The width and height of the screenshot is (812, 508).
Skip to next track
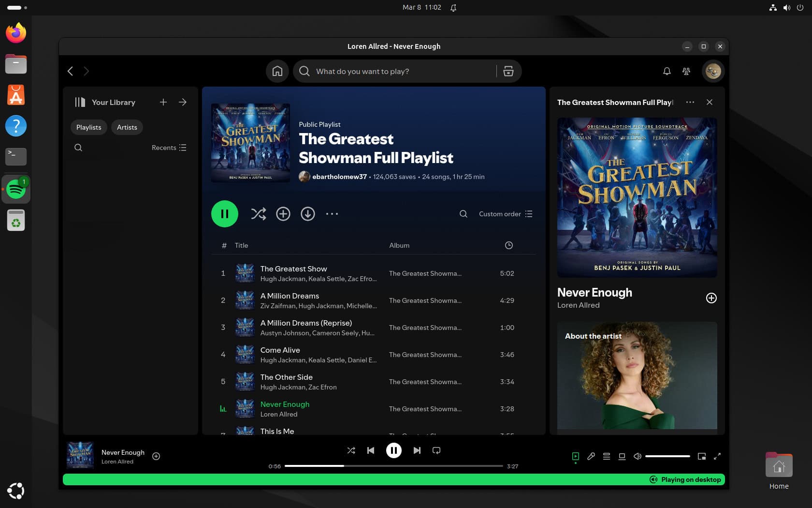pyautogui.click(x=417, y=450)
